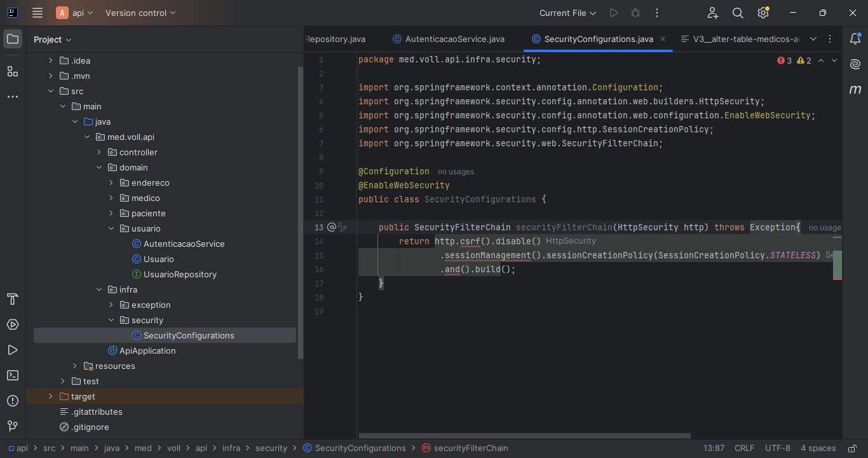The image size is (868, 458).
Task: Open editor tab options menu
Action: coord(830,39)
